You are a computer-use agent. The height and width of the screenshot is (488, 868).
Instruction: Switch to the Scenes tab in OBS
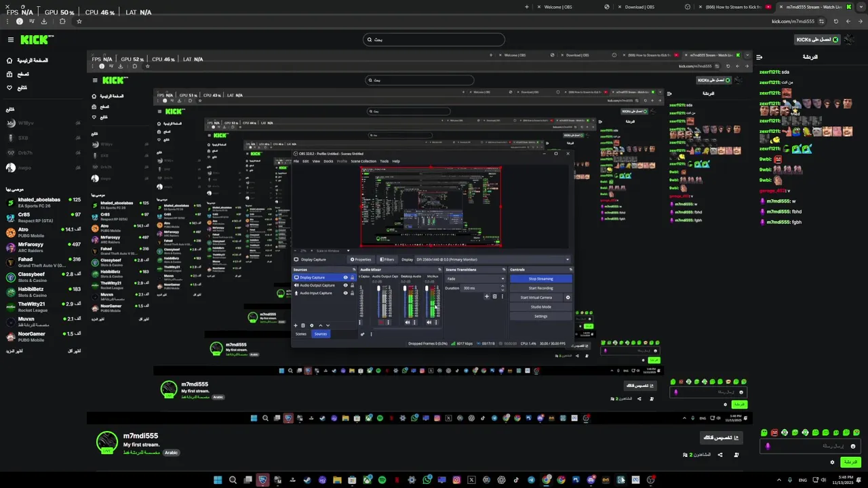pyautogui.click(x=301, y=334)
